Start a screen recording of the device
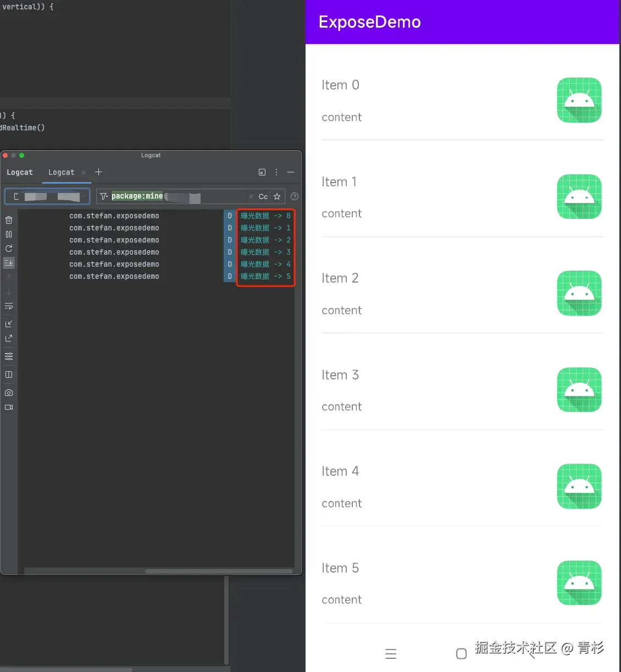This screenshot has height=672, width=621. 9,407
